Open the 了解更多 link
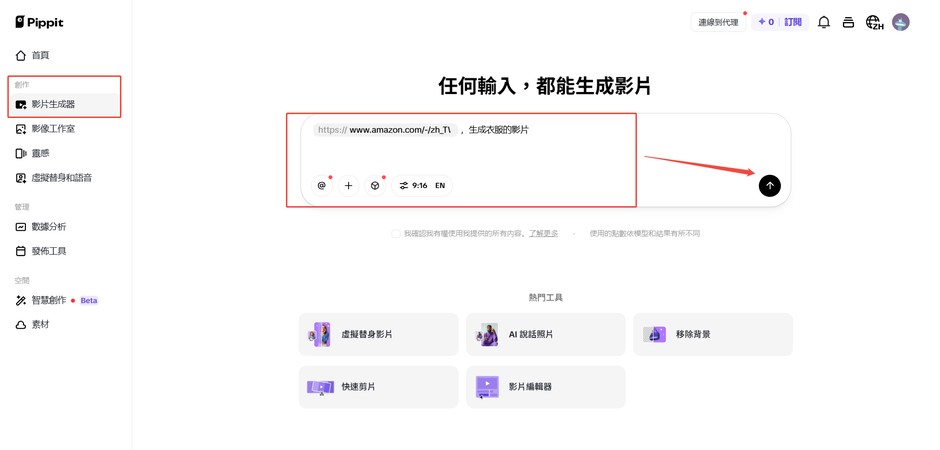Image resolution: width=940 pixels, height=450 pixels. (x=543, y=234)
